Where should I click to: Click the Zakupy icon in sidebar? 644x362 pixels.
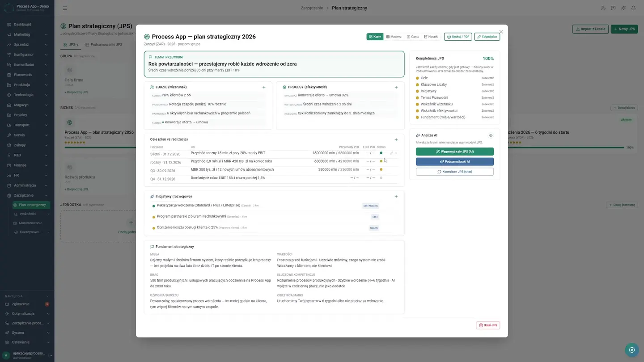[x=9, y=145]
